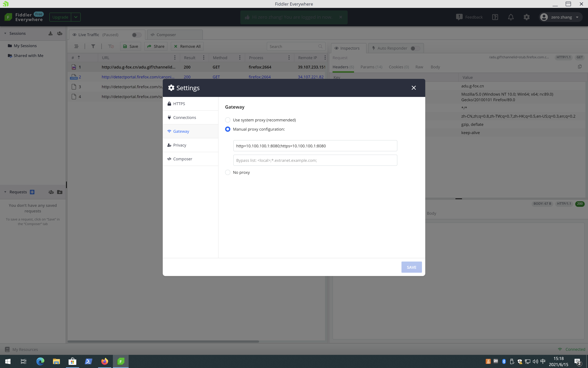Open the Windows Start menu
588x368 pixels.
(x=8, y=361)
